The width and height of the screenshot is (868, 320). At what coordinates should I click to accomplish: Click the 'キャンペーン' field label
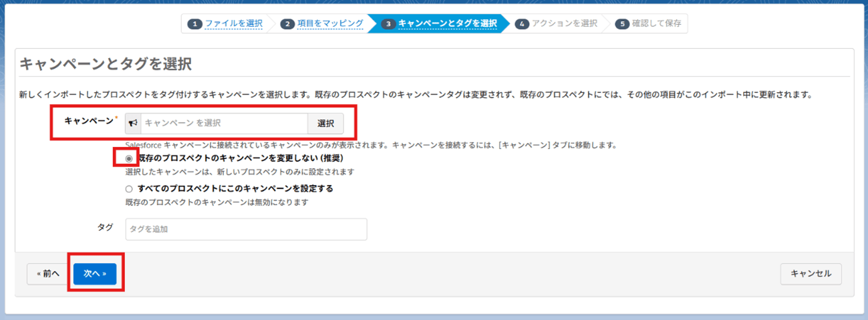coord(89,121)
